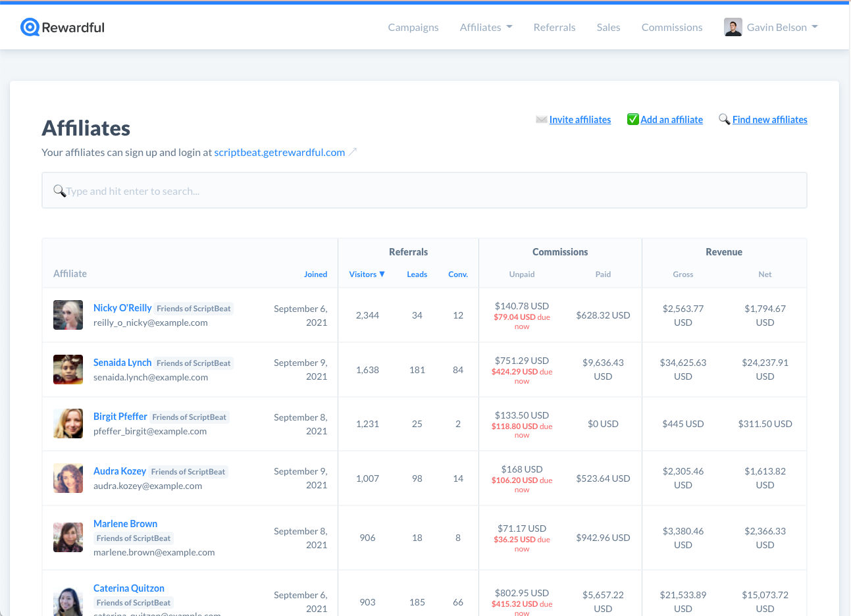Click the green checkmark icon beside Add an affiliate

(632, 119)
